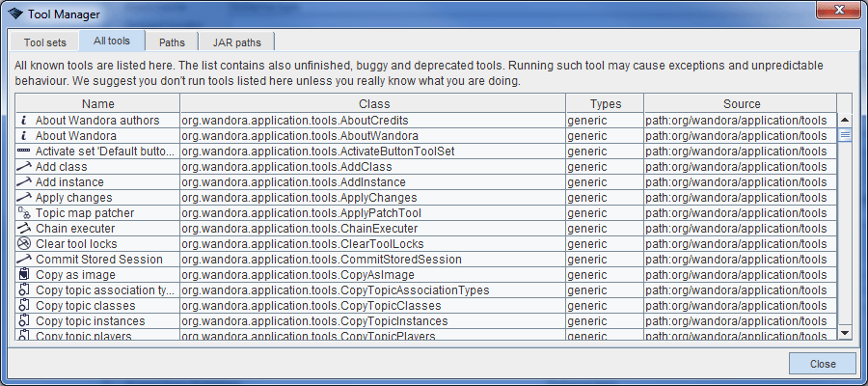Click the Activate set 'Default butto...' icon
Viewport: 868px width, 386px height.
(23, 152)
